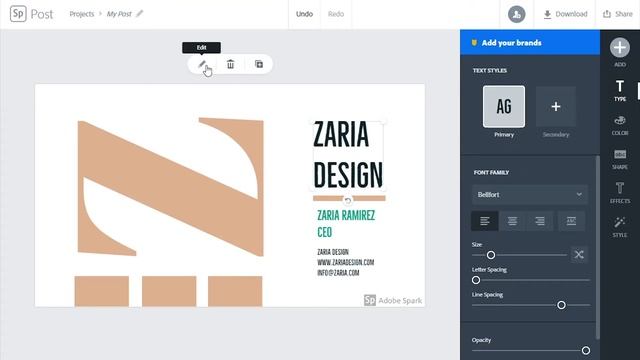The height and width of the screenshot is (360, 640).
Task: Go to Projects breadcrumb
Action: coord(82,14)
